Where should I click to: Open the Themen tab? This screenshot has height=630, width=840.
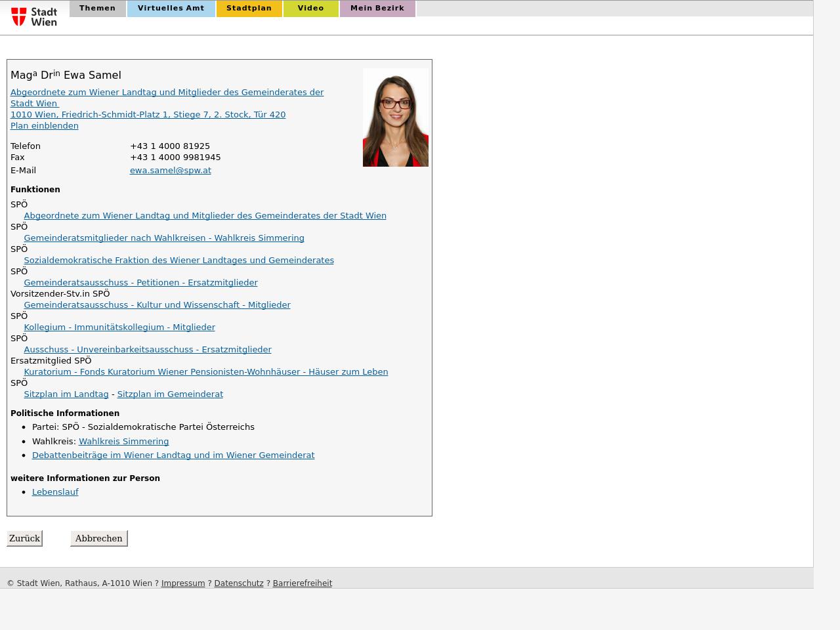tap(97, 9)
